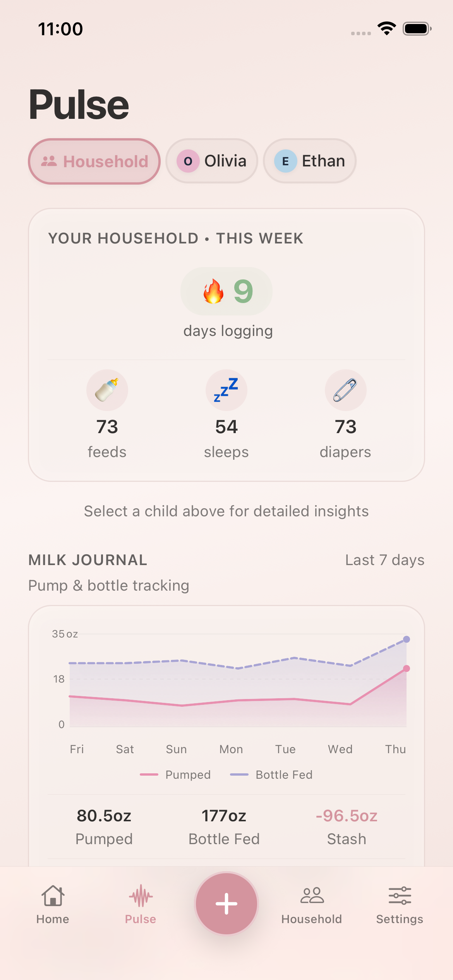Tap the diapers safety pin icon
This screenshot has width=453, height=980.
click(345, 390)
